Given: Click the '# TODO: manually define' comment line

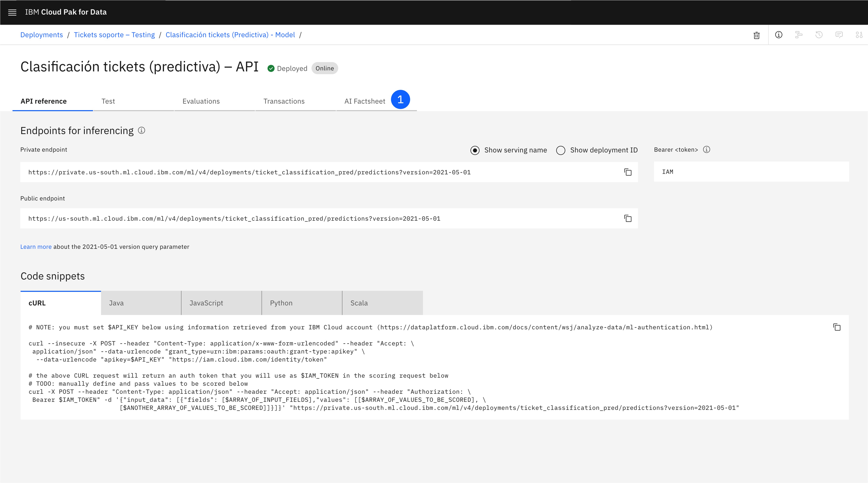Looking at the screenshot, I should tap(138, 384).
